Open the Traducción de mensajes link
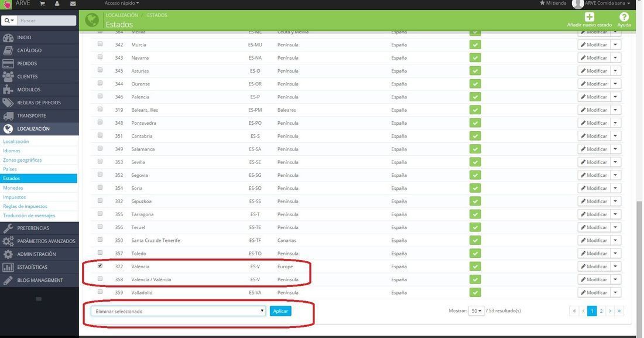The image size is (644, 338). (29, 216)
